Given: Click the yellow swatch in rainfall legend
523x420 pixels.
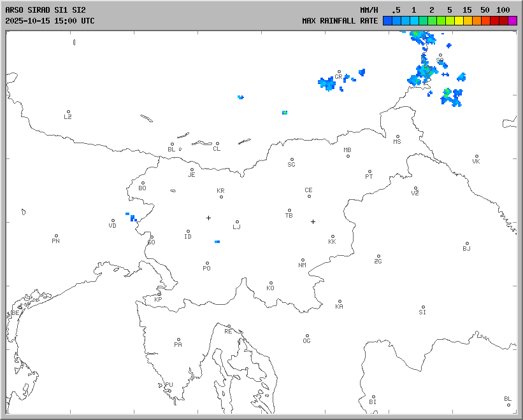Looking at the screenshot, I should tap(459, 20).
